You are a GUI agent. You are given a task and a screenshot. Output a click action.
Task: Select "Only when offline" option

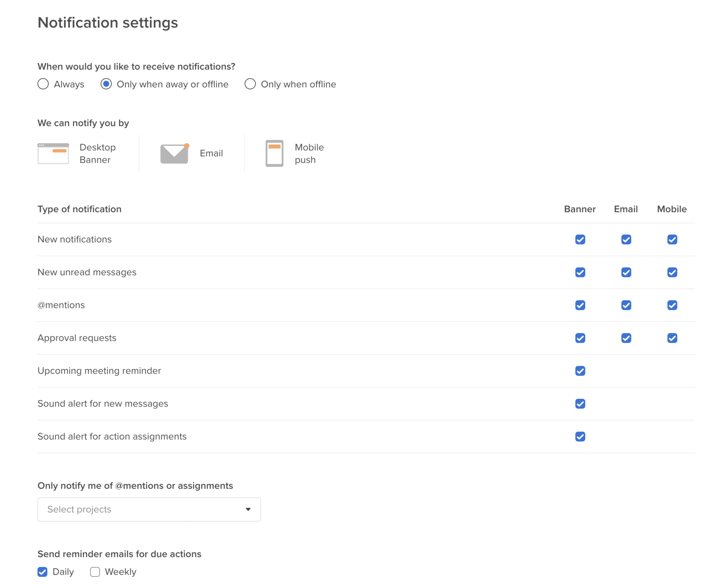pos(250,84)
